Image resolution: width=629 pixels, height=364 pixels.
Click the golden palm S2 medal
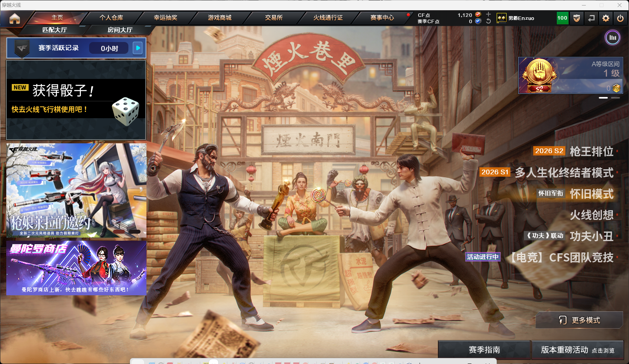[x=539, y=75]
